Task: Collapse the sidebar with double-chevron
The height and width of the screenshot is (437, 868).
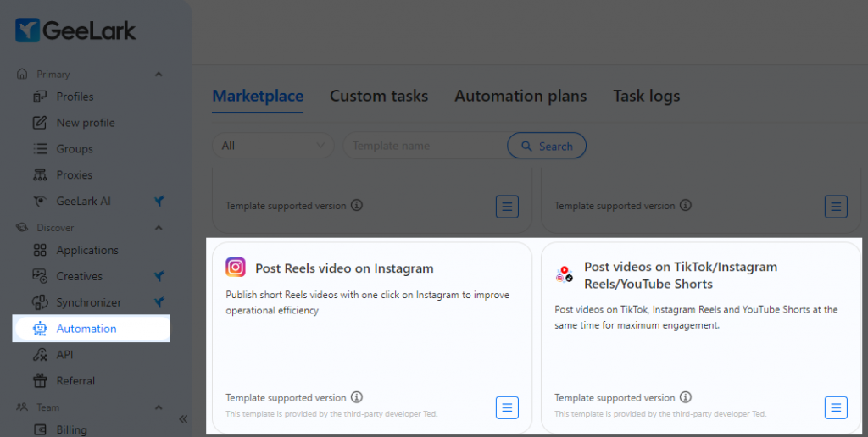Action: 183,419
